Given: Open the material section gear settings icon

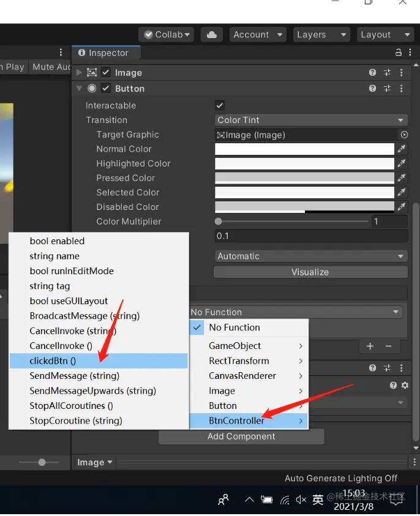Looking at the screenshot, I should 405,386.
